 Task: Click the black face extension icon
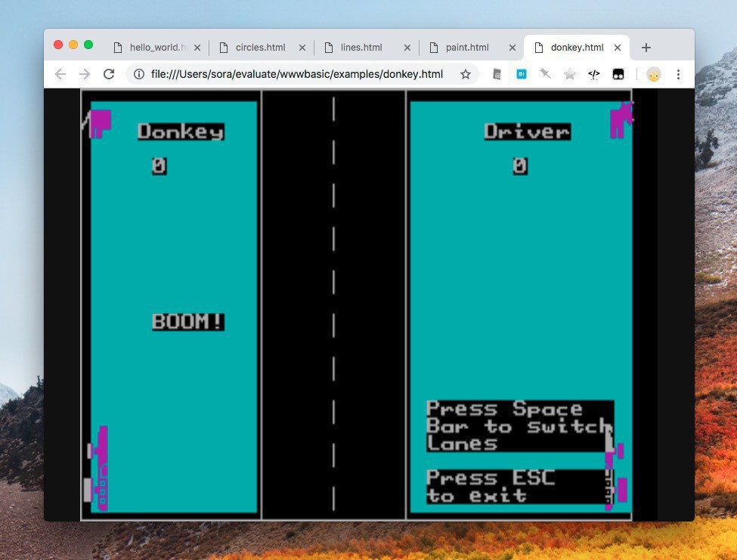click(618, 74)
